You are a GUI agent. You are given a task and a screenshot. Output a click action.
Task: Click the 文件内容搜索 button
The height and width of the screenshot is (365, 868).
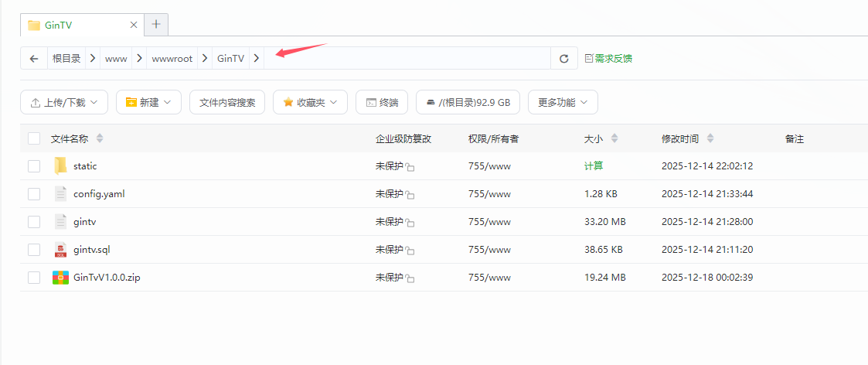coord(227,103)
